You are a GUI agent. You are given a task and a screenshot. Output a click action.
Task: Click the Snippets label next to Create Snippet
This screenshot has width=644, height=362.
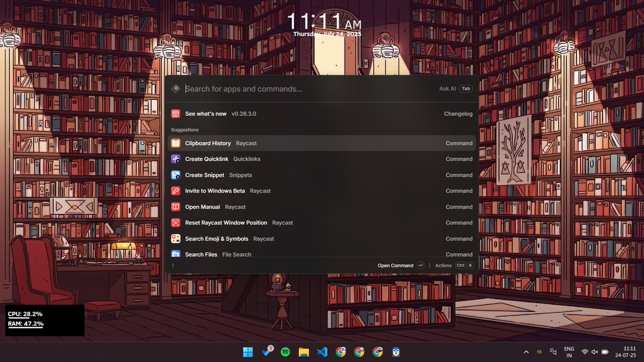tap(240, 175)
